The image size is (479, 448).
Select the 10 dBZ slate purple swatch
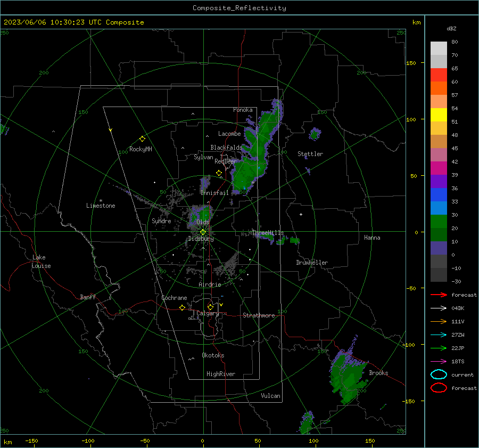pos(439,248)
